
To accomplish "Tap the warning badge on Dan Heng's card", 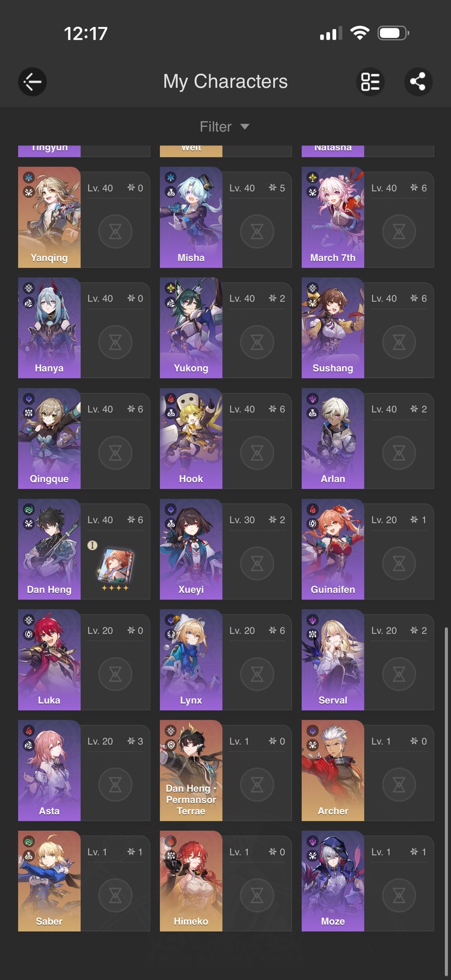I will click(x=92, y=545).
